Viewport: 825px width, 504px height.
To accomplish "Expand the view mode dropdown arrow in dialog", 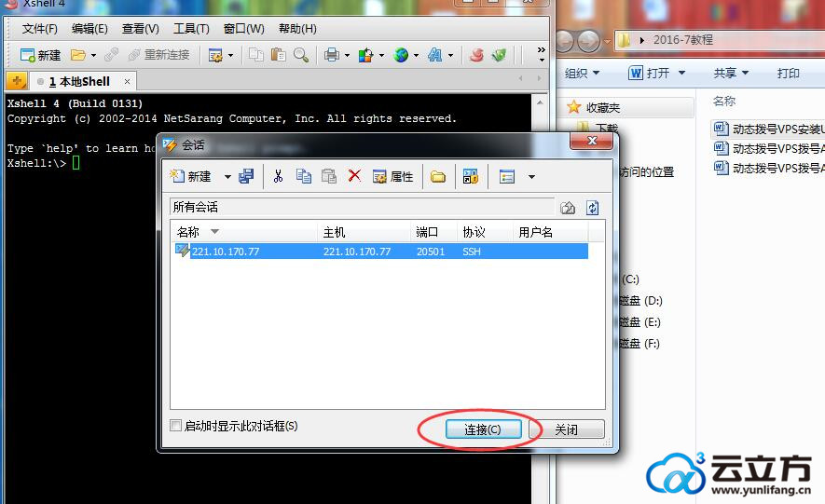I will (531, 177).
